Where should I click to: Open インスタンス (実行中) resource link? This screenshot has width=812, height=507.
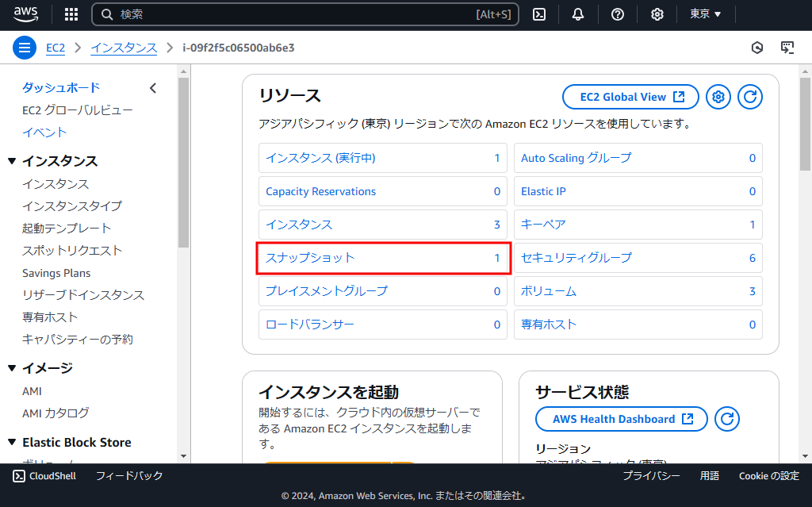point(320,158)
